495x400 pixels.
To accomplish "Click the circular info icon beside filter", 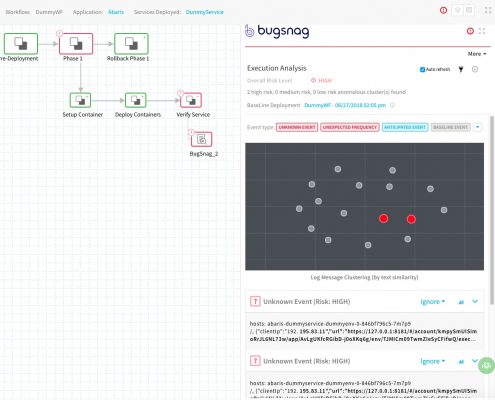I will point(475,69).
